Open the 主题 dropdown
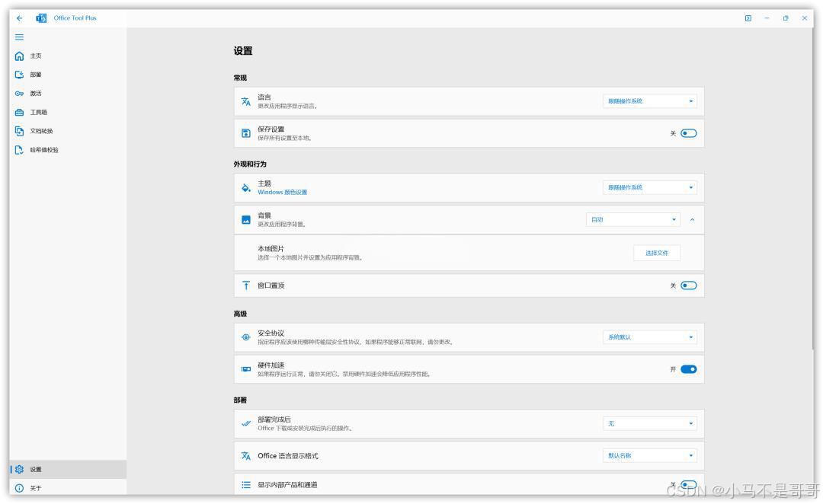Image resolution: width=823 pixels, height=504 pixels. click(650, 188)
